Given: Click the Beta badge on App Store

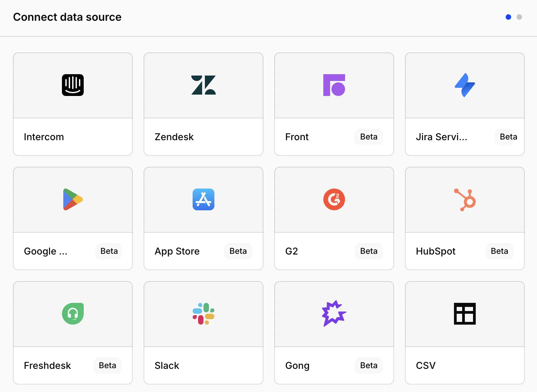Looking at the screenshot, I should pyautogui.click(x=238, y=251).
